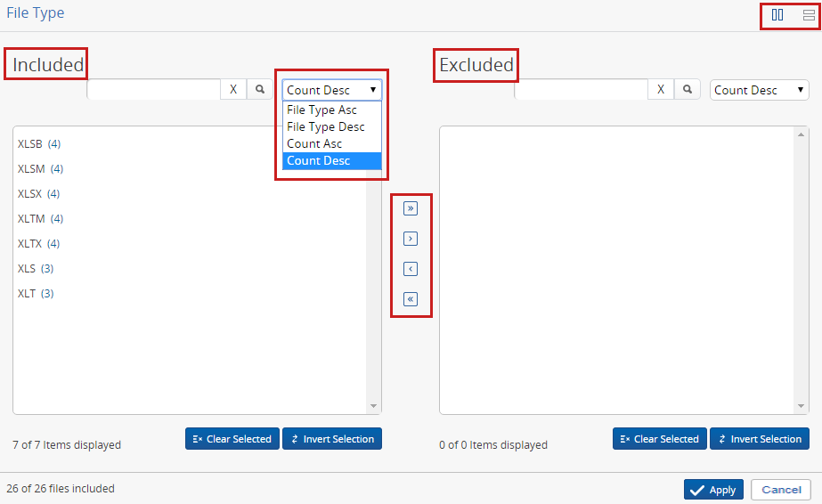Select XLTX (4) in the Included list
Image resolution: width=822 pixels, height=504 pixels.
tap(39, 244)
